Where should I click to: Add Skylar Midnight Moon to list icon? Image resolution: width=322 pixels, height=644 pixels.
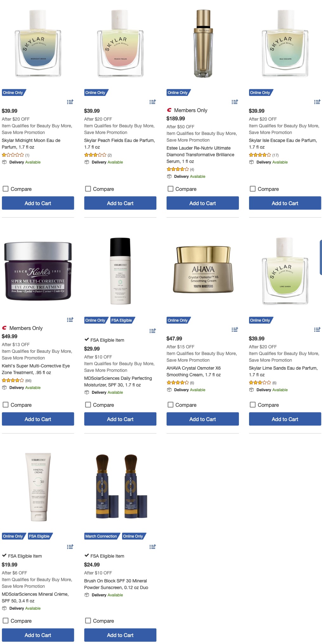coord(70,102)
